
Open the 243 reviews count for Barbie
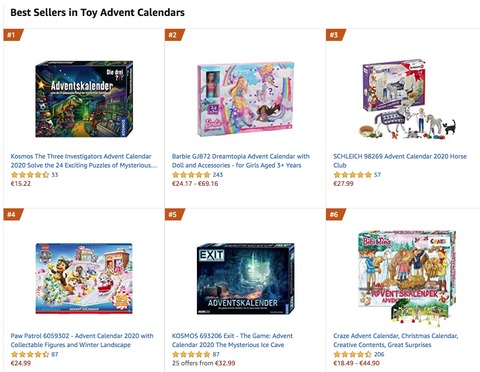click(218, 175)
